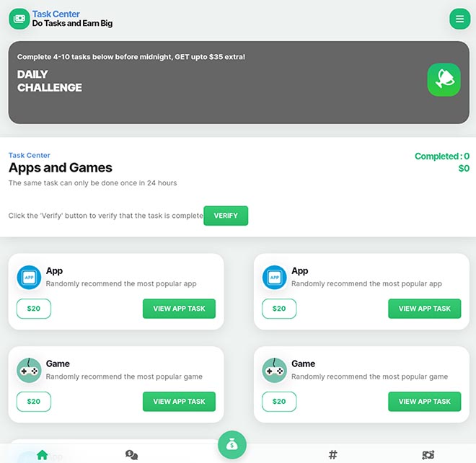Open the Daily Challenge banner

pyautogui.click(x=239, y=82)
